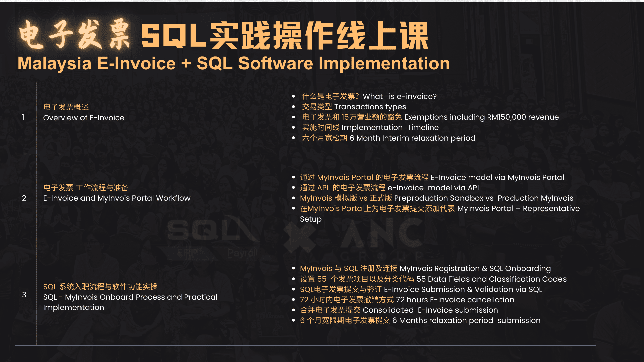This screenshot has width=644, height=362.
Task: Click 'Overview of E-Invoice' text
Action: point(84,118)
